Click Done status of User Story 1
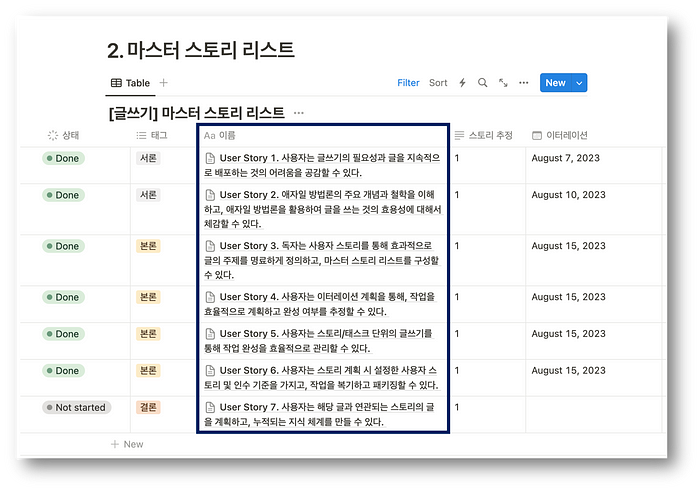The height and width of the screenshot is (492, 700). point(63,158)
